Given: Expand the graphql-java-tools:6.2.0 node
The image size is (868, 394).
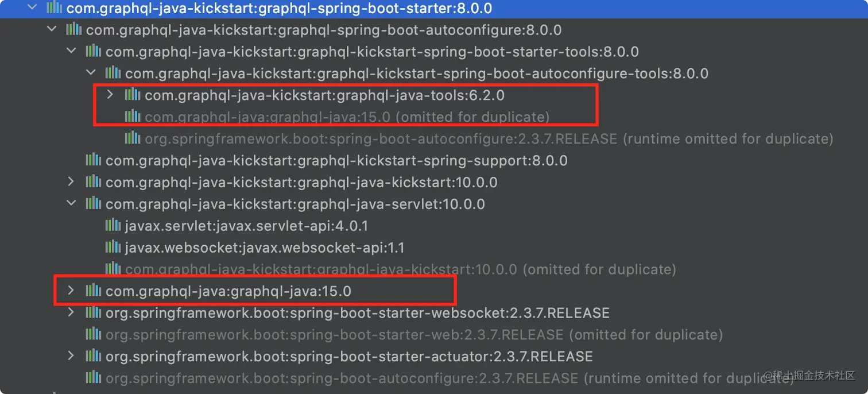Looking at the screenshot, I should (x=110, y=95).
